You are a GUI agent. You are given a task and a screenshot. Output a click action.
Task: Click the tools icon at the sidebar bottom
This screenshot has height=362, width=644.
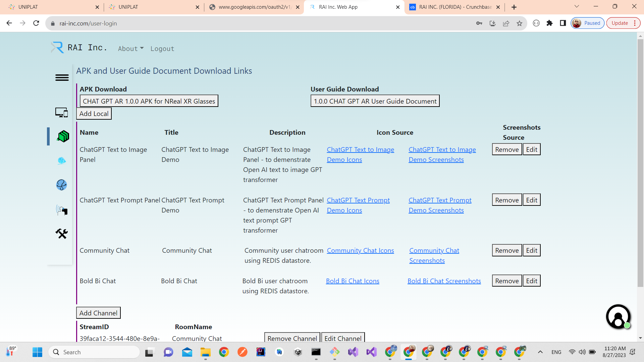[61, 234]
